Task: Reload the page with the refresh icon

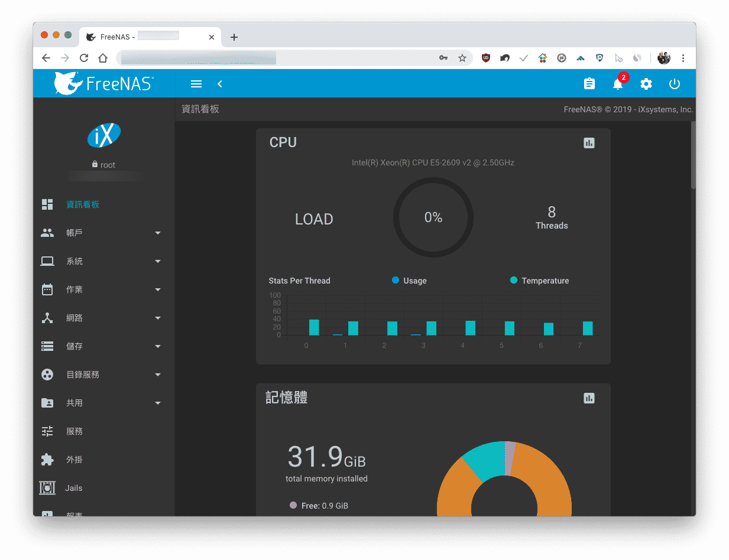Action: click(x=84, y=58)
